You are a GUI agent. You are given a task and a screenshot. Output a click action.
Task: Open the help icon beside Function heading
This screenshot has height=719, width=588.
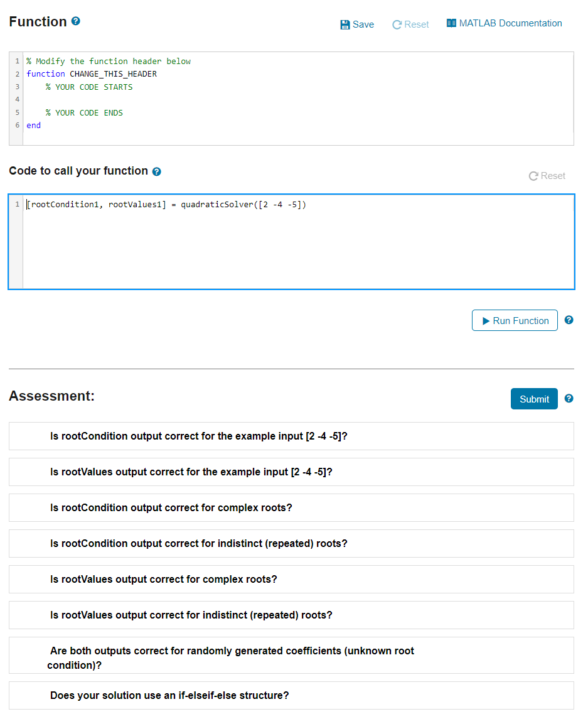pos(76,21)
